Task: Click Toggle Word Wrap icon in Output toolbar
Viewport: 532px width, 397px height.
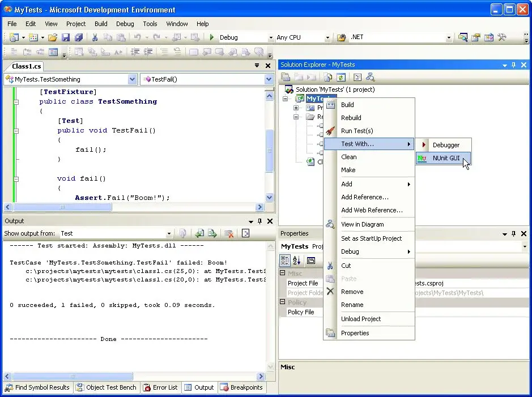Action: tap(245, 233)
